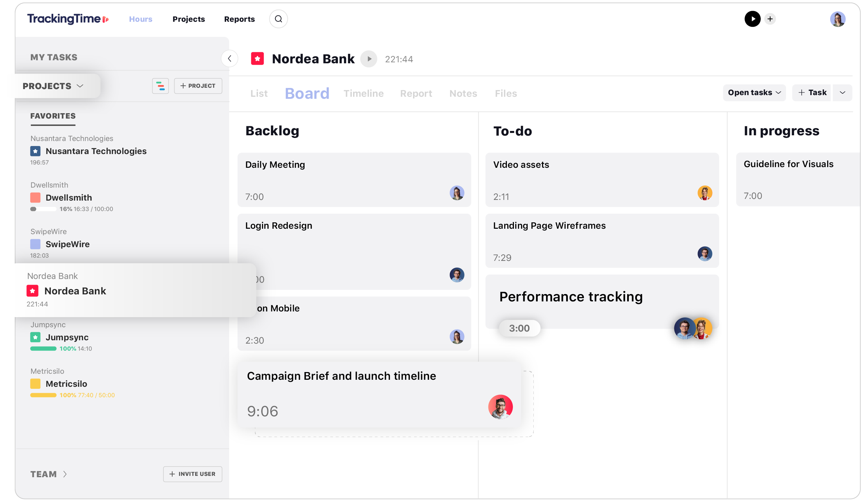Switch to the Timeline tab
This screenshot has height=504, width=865.
point(364,93)
